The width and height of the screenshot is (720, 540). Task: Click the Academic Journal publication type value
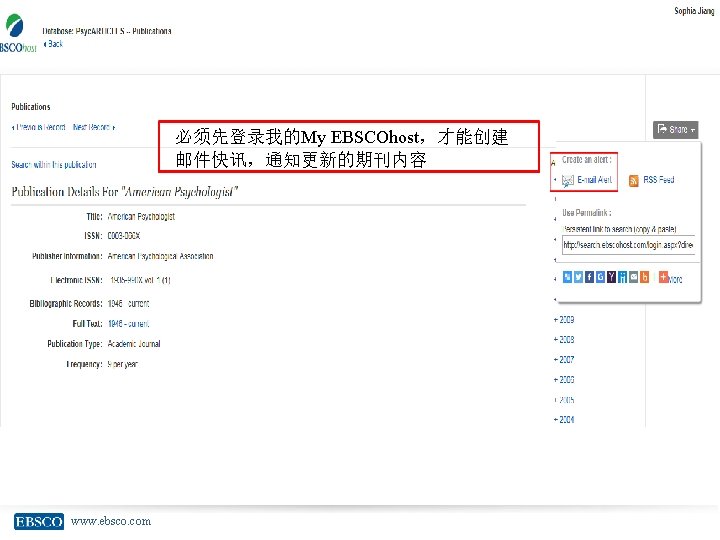(x=134, y=344)
